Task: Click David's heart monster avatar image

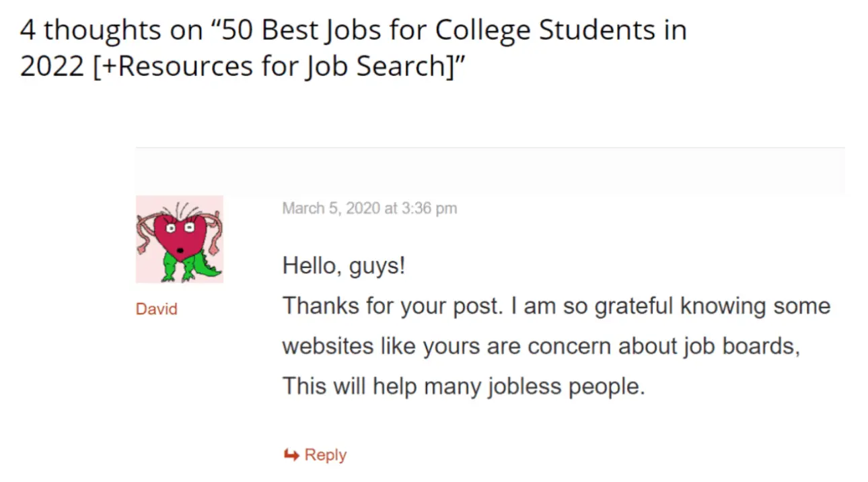Action: tap(179, 239)
